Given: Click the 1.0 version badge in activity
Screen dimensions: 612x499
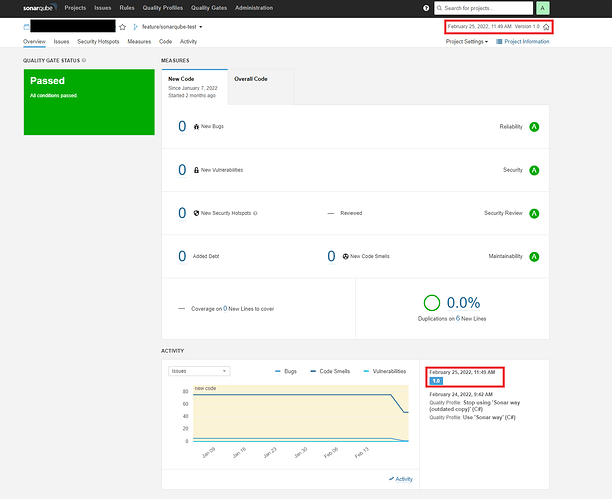Looking at the screenshot, I should pyautogui.click(x=436, y=381).
